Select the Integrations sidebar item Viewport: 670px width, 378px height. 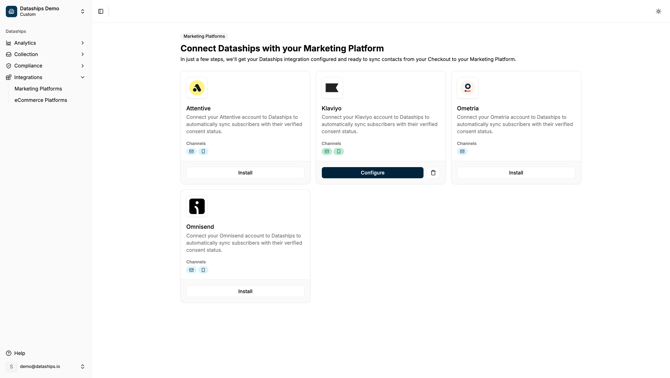pyautogui.click(x=45, y=77)
